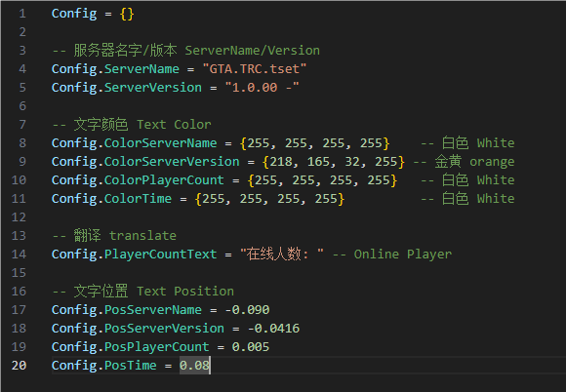Click the ColorPlayerCount property

coord(164,180)
